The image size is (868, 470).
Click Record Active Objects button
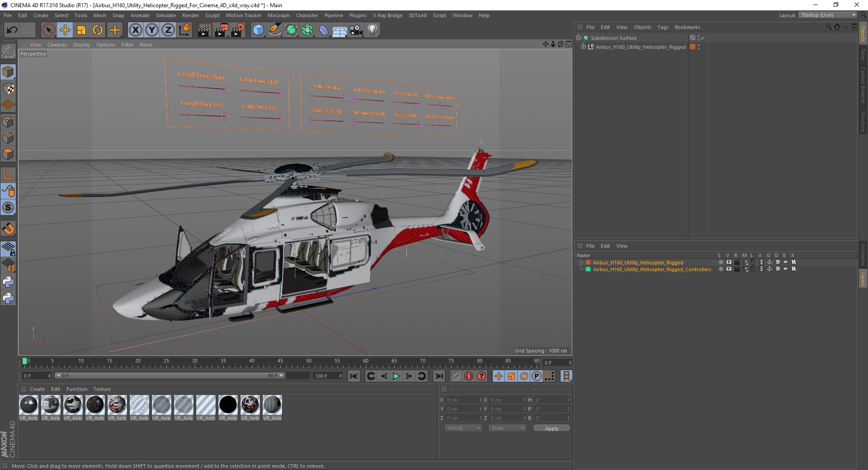456,376
